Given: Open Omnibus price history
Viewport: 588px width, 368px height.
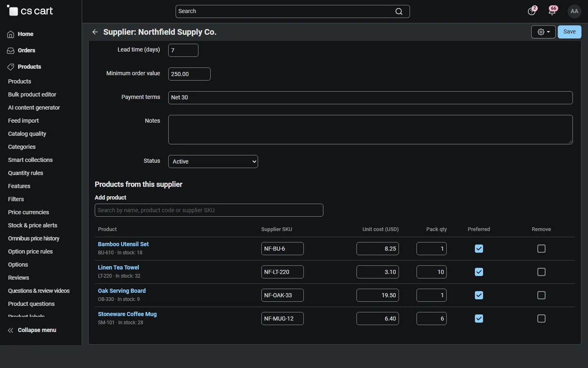Looking at the screenshot, I should point(34,238).
